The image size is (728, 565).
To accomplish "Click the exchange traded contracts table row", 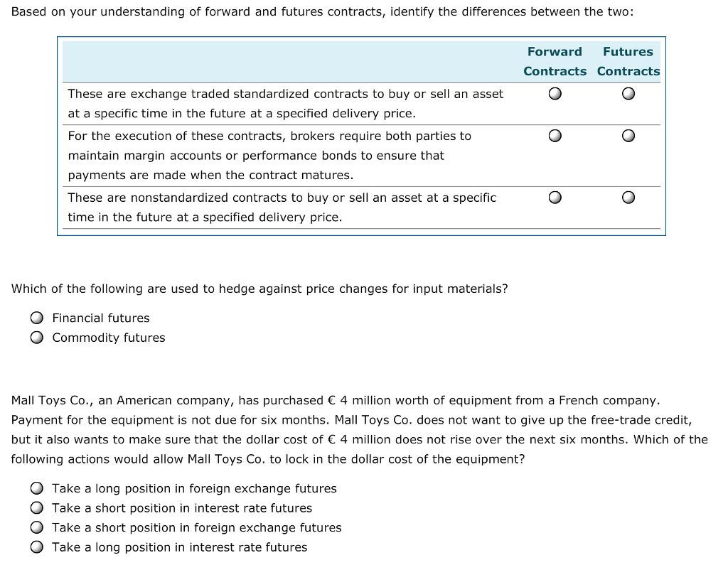I will click(284, 103).
